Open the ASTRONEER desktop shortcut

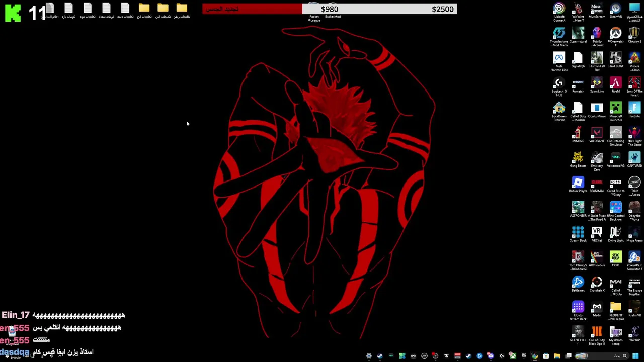[578, 210]
